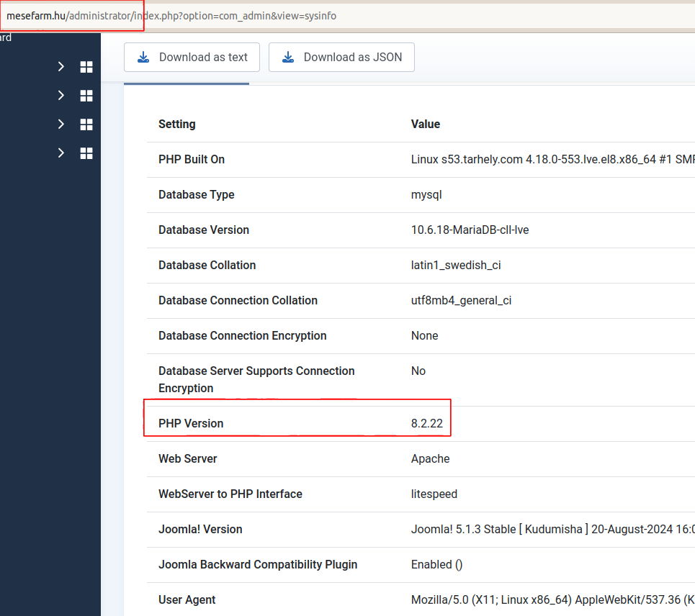Expand the second sidebar menu chevron
The width and height of the screenshot is (695, 616).
click(x=61, y=96)
